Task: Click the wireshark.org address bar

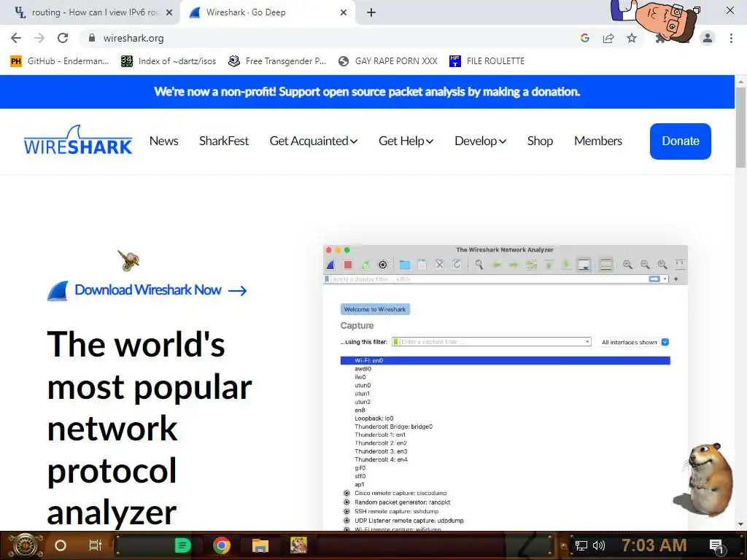Action: click(329, 38)
